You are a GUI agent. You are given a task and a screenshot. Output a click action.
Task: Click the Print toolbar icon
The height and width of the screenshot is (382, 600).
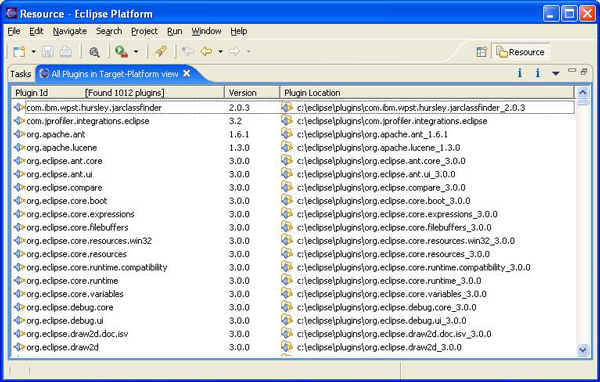(x=66, y=51)
